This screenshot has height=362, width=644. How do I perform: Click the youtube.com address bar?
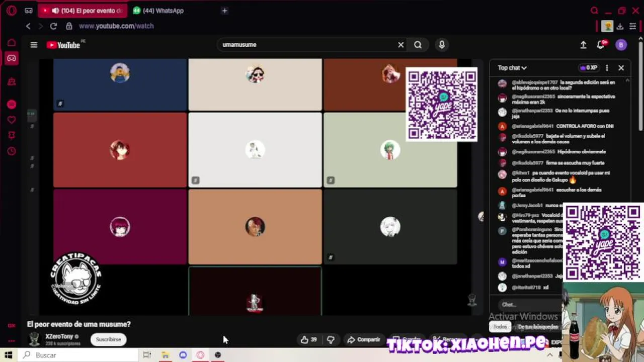pyautogui.click(x=116, y=26)
